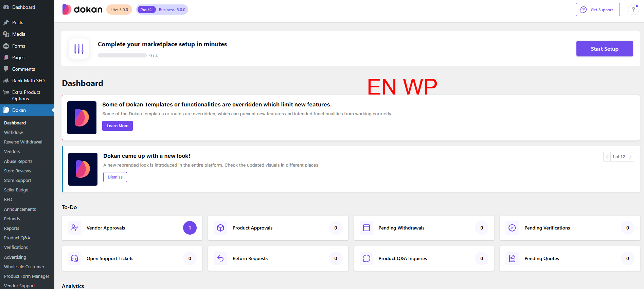
Task: Click the Comments bubble icon in sidebar
Action: [6, 69]
